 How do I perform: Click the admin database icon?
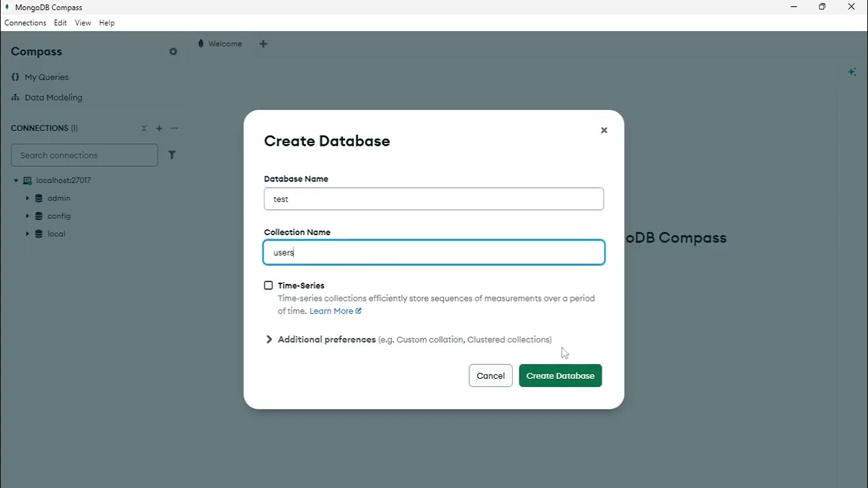[x=39, y=199]
